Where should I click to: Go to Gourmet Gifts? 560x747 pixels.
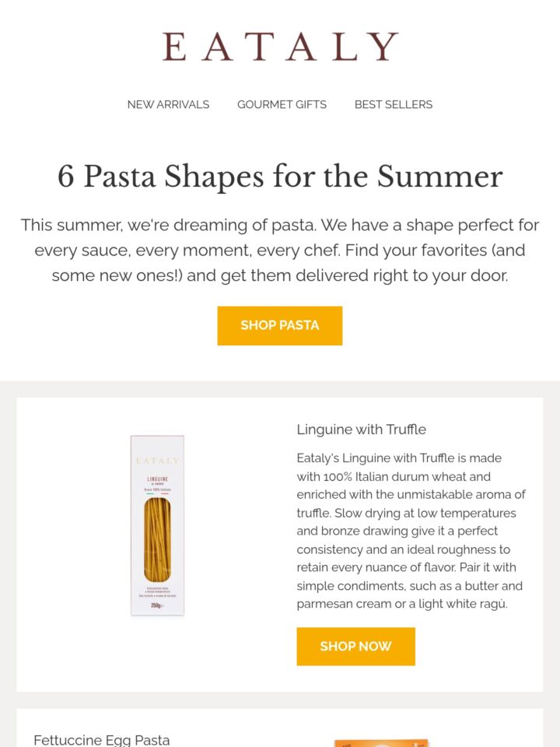(282, 104)
